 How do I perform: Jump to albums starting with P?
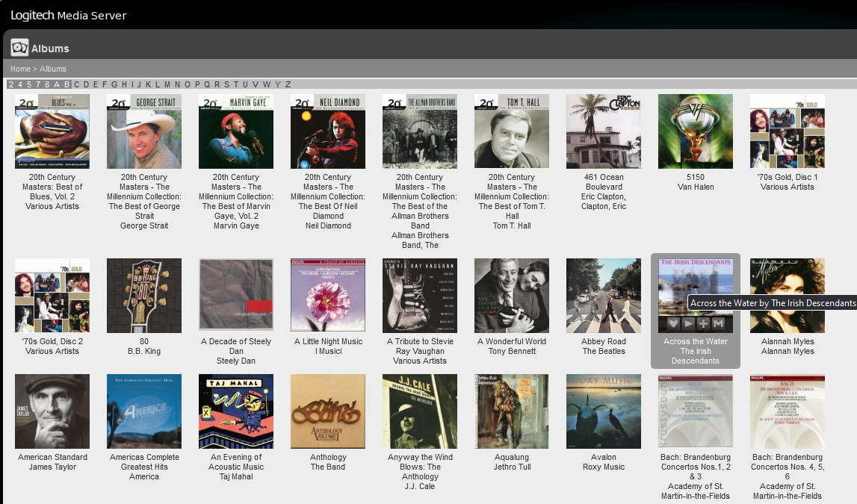tap(197, 84)
